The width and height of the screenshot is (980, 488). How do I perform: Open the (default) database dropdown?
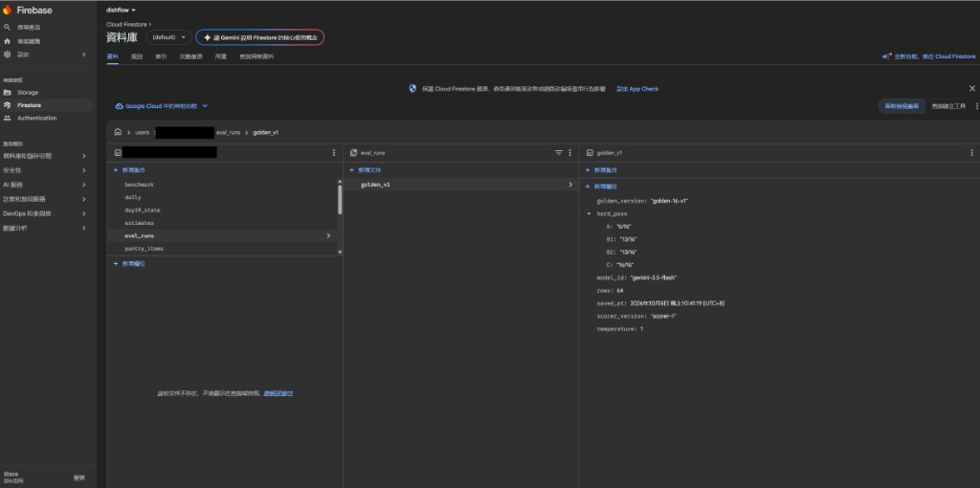(168, 37)
